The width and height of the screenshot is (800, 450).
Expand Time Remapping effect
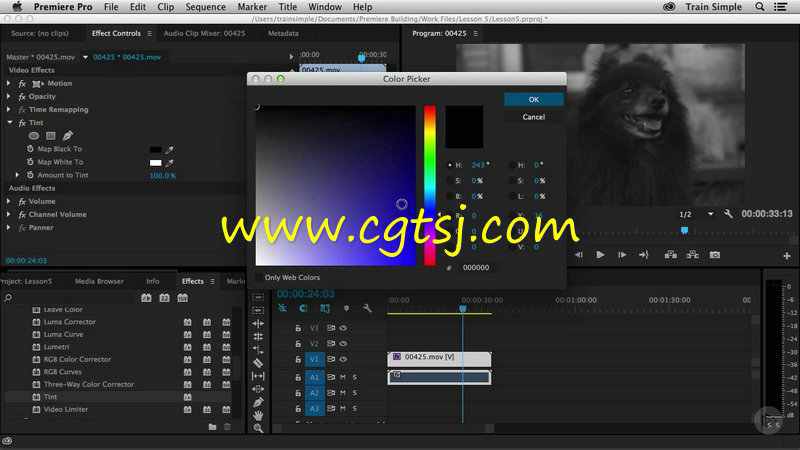point(9,109)
